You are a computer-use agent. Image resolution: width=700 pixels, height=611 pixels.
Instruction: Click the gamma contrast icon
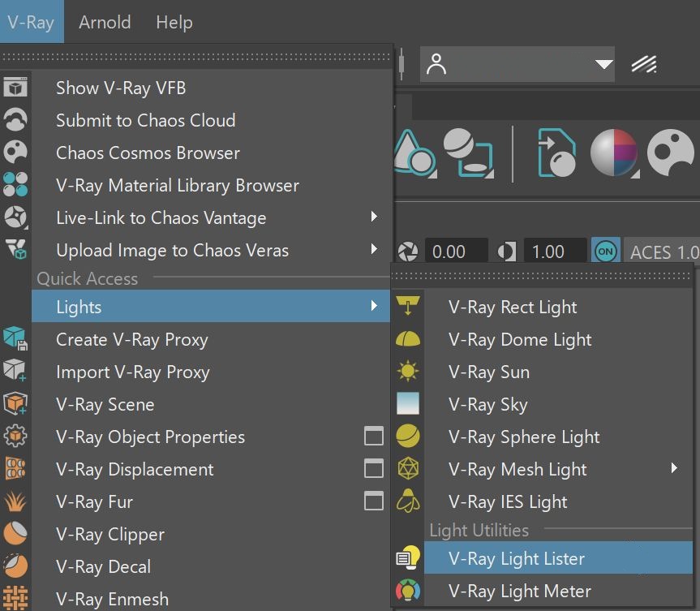pyautogui.click(x=507, y=252)
